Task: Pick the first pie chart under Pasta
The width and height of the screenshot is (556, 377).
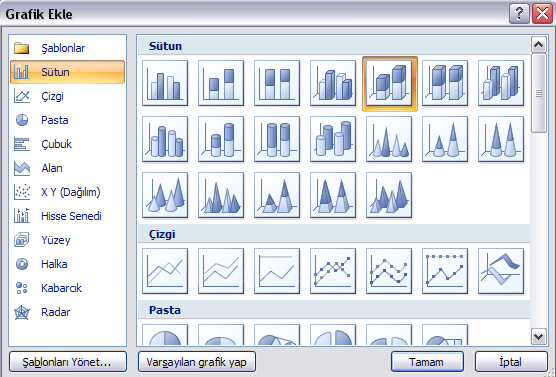Action: [x=165, y=334]
